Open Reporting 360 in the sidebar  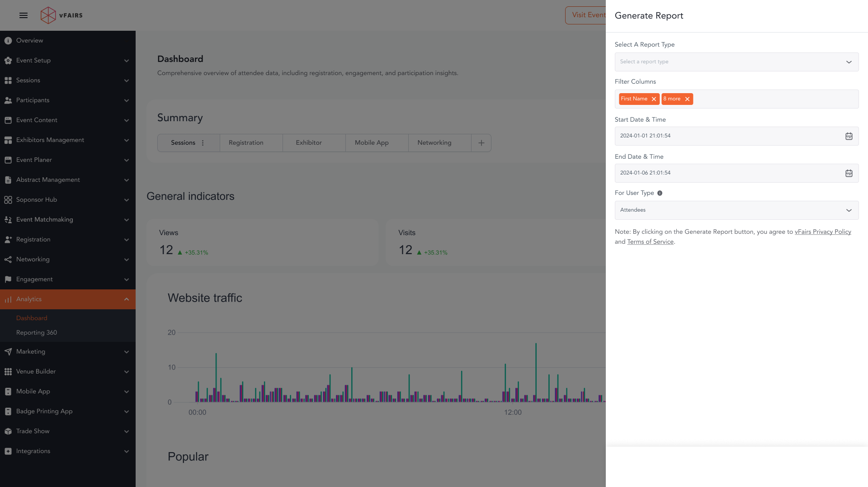click(37, 333)
